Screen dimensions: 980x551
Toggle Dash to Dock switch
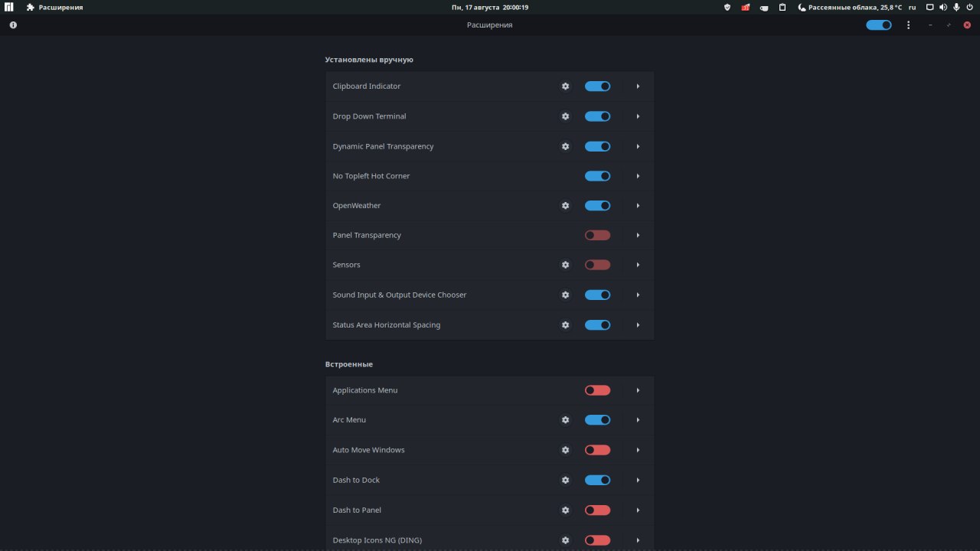pos(597,481)
